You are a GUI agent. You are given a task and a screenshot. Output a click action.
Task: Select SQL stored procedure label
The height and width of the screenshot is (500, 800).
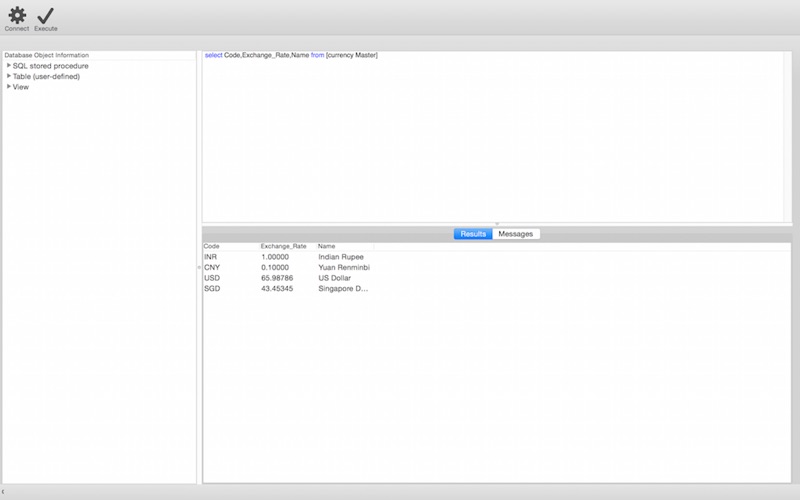click(x=51, y=66)
